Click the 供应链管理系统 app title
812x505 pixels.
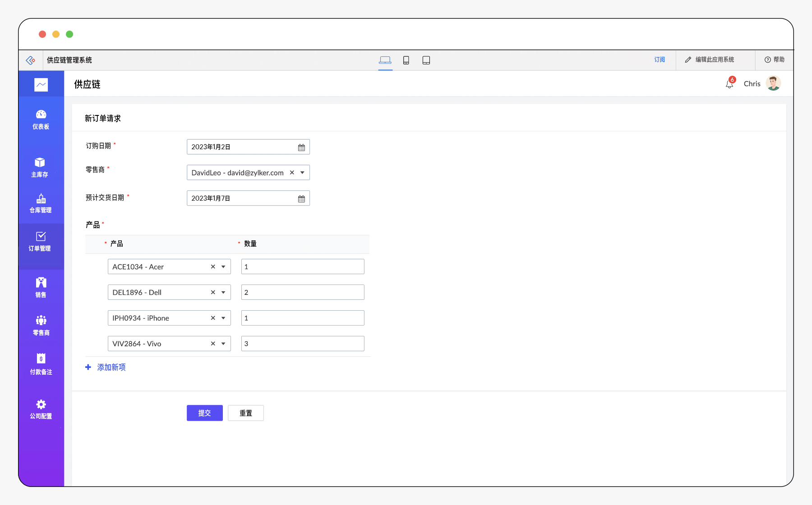coord(69,60)
